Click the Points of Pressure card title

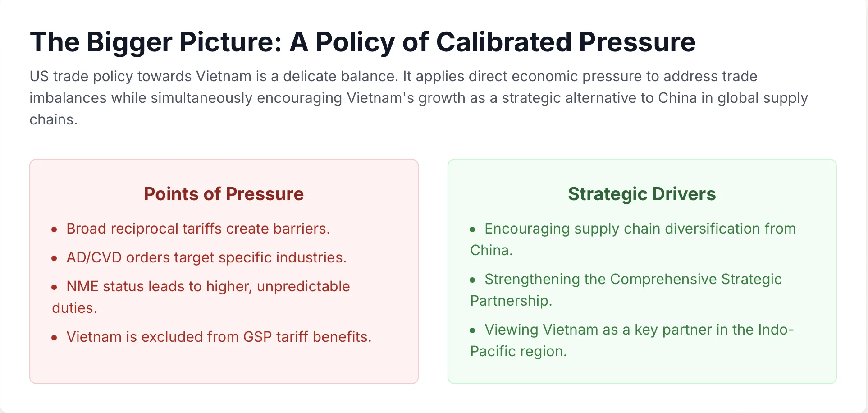point(224,194)
